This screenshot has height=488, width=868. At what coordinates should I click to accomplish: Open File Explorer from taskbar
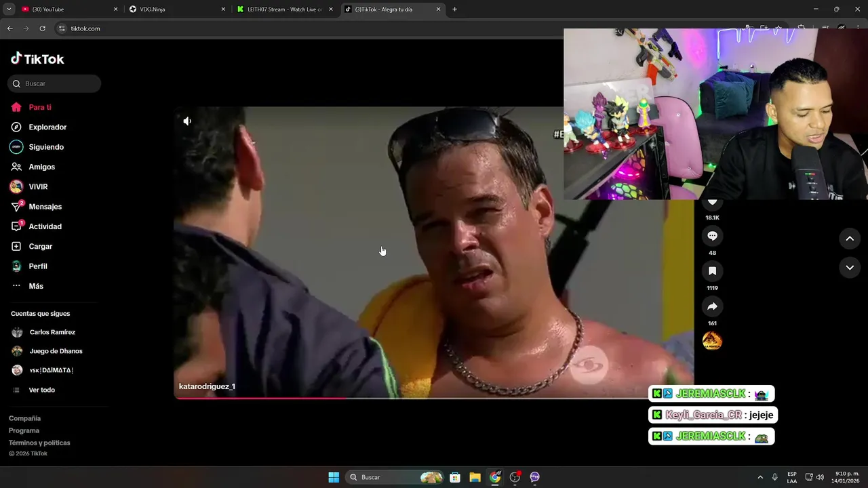pos(475,477)
